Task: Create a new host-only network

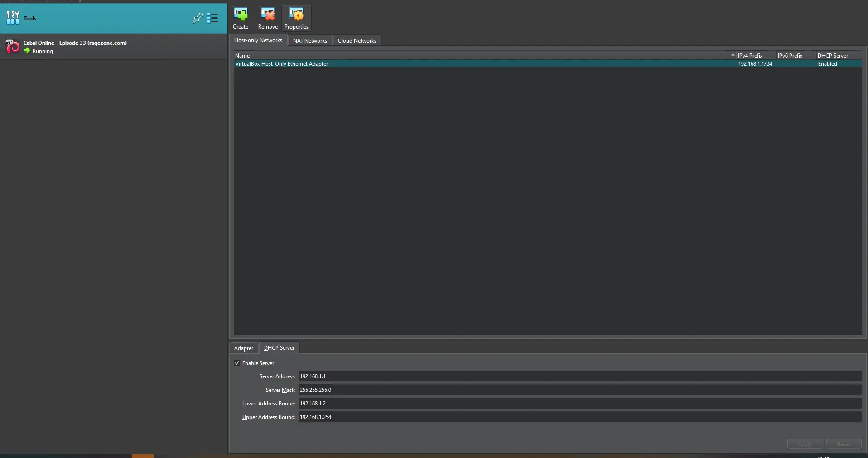Action: point(241,19)
